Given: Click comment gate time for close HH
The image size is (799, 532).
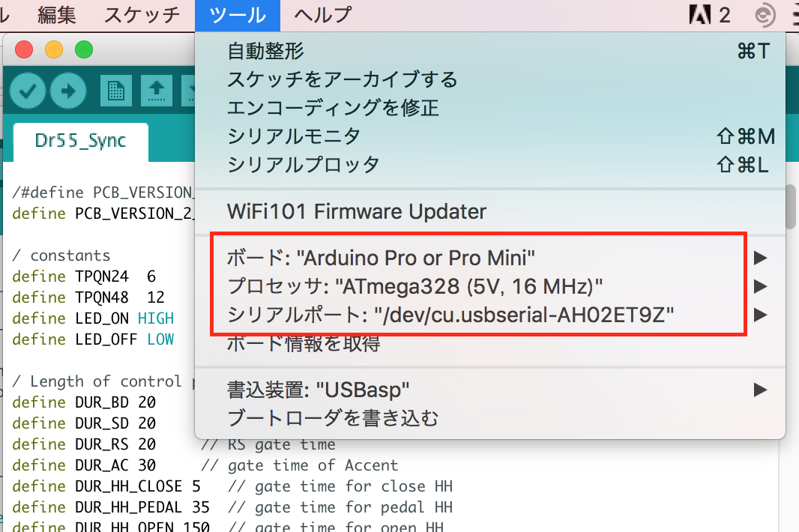Looking at the screenshot, I should point(340,486).
